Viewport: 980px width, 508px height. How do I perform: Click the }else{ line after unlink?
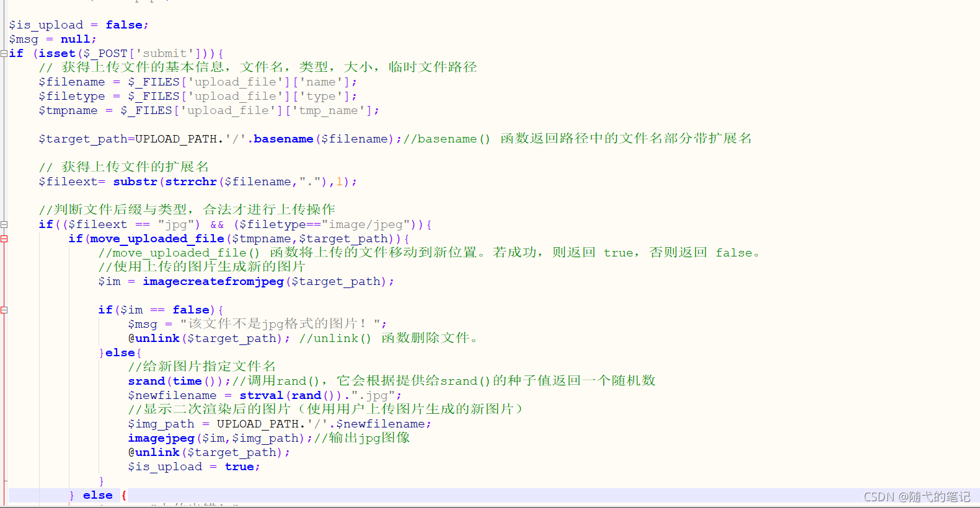120,353
